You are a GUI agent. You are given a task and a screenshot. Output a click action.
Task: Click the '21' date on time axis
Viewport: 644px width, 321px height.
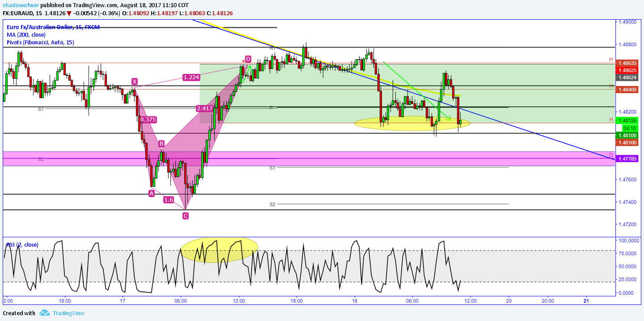586,301
